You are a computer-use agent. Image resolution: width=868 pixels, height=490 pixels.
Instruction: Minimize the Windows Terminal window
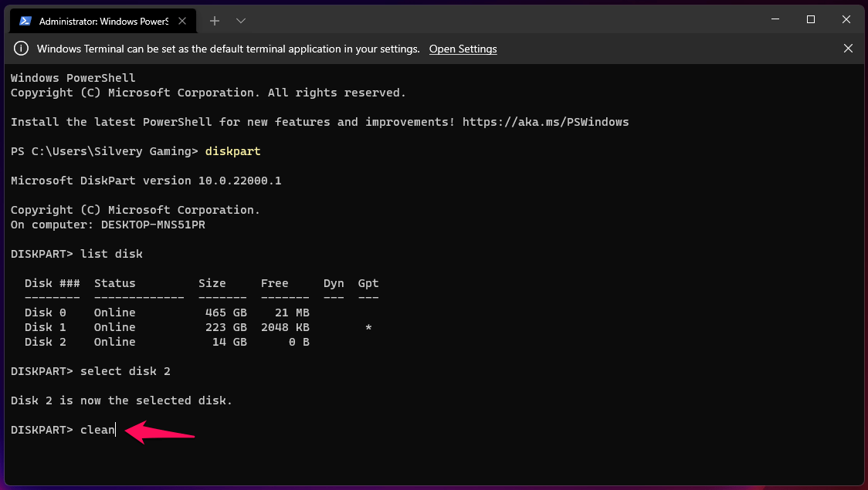click(x=774, y=20)
